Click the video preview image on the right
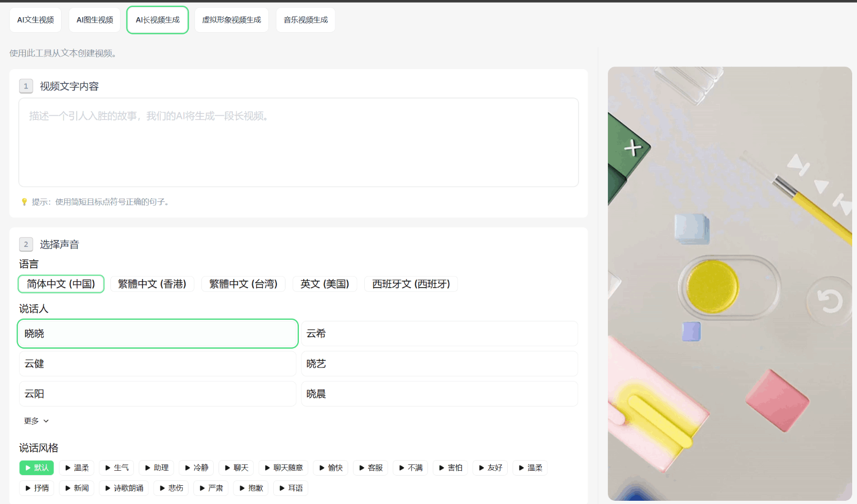Screen dimensions: 857x504 click(730, 283)
